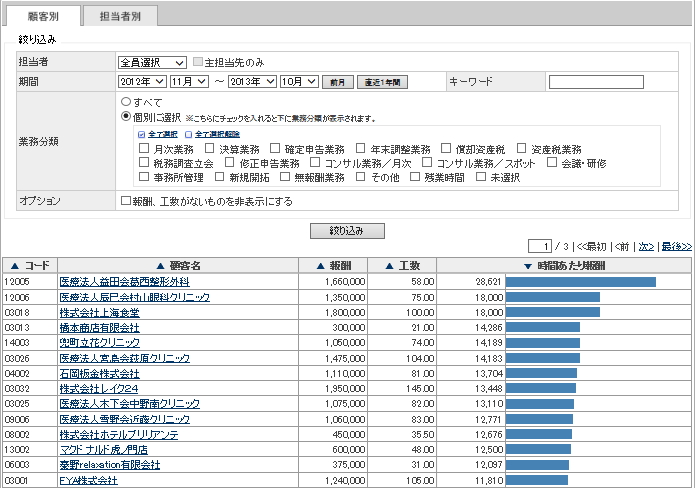Open マクドナルド虎ノ門店 customer link

104,449
